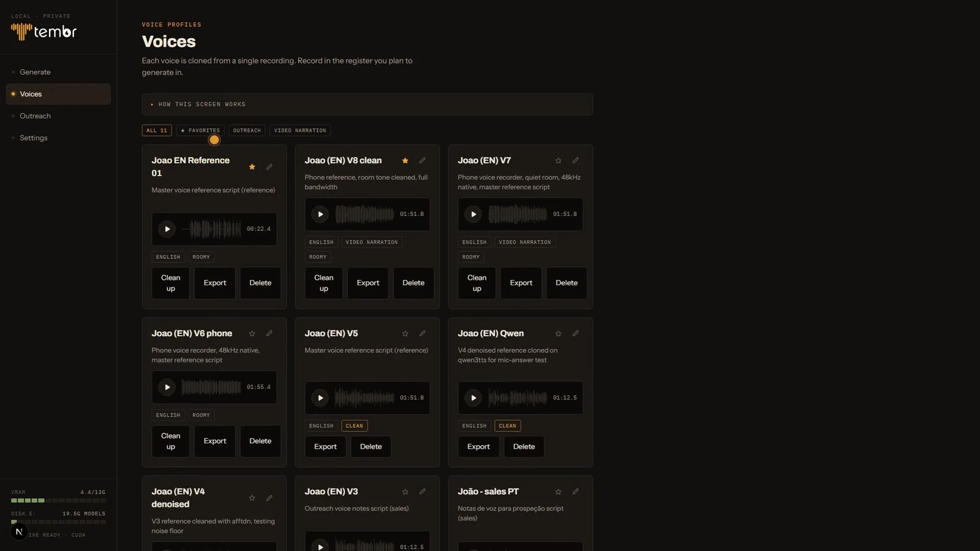The height and width of the screenshot is (551, 980).
Task: Open the Generate page in sidebar
Action: coord(58,72)
